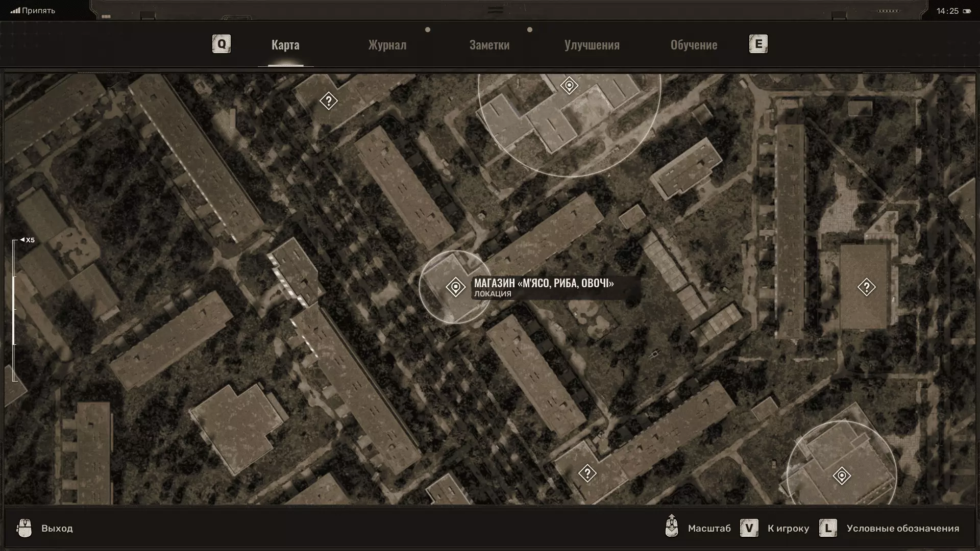Open Условные обозначения legend

[902, 528]
